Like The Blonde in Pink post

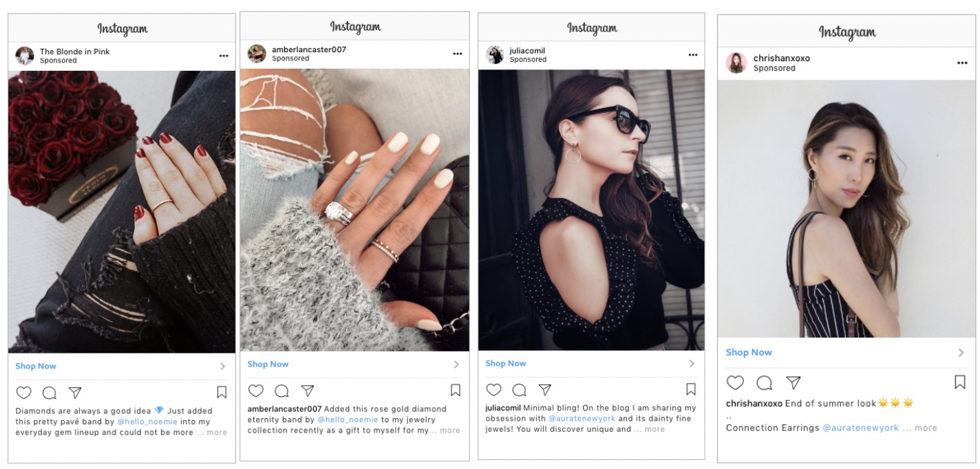coord(23,393)
